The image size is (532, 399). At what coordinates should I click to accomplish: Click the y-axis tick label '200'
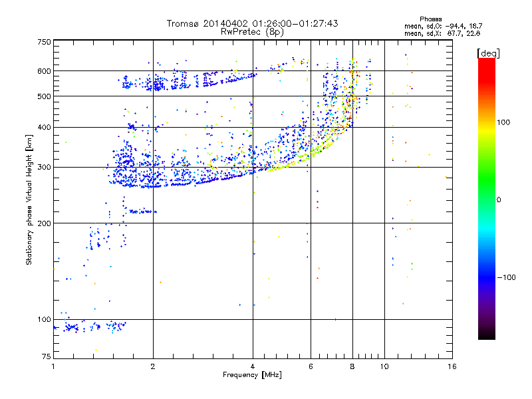44,223
